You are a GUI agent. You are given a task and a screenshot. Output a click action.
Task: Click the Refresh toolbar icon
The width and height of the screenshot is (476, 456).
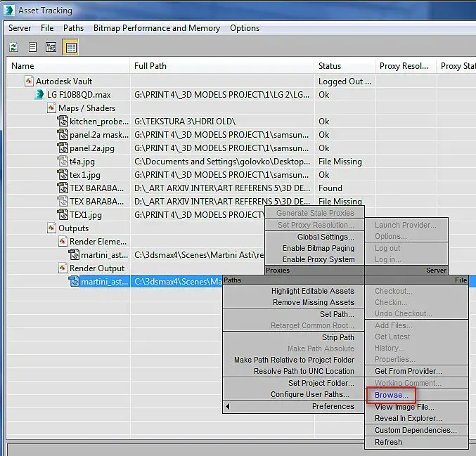[x=14, y=47]
